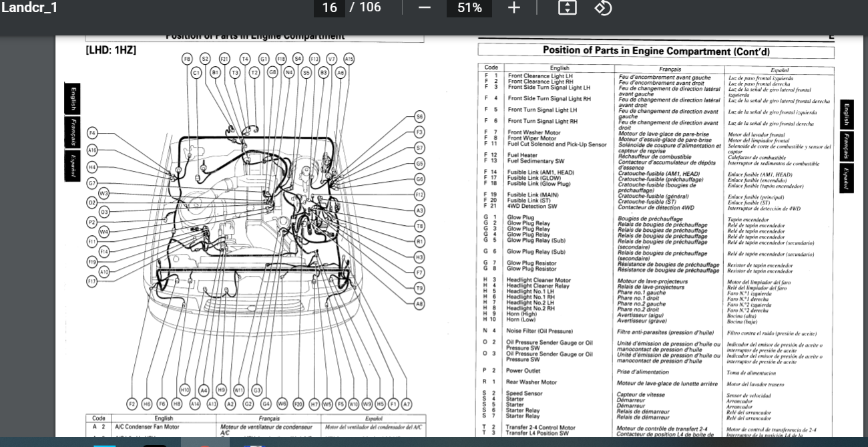The image size is (868, 447).
Task: Click the Fuel Sedimentary SW entry
Action: 535,161
